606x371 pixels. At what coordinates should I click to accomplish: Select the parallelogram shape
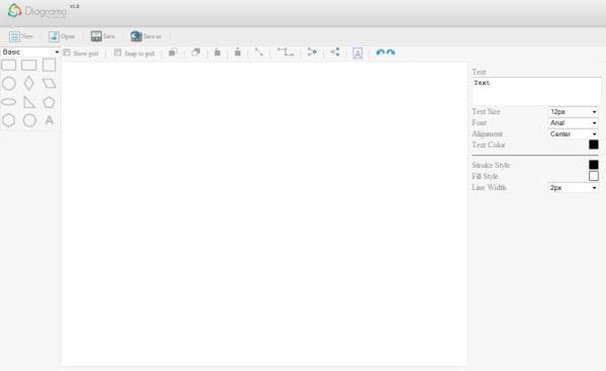pyautogui.click(x=49, y=83)
